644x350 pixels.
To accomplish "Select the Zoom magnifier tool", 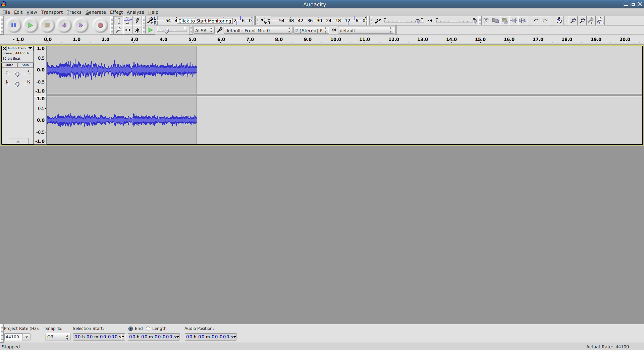I will click(119, 30).
